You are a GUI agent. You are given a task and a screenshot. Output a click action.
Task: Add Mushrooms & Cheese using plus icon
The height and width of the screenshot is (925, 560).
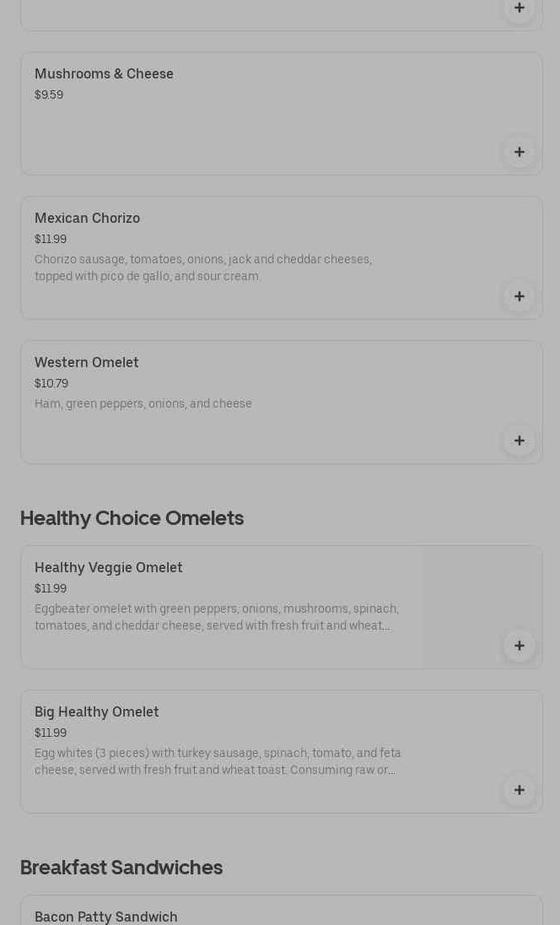(520, 152)
